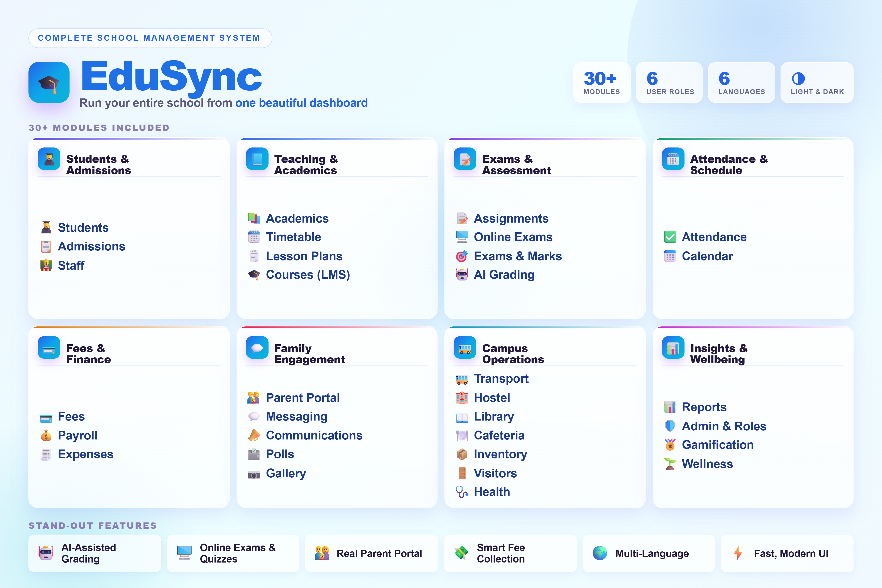The image size is (882, 588).
Task: Open the Messaging module
Action: pyautogui.click(x=297, y=416)
